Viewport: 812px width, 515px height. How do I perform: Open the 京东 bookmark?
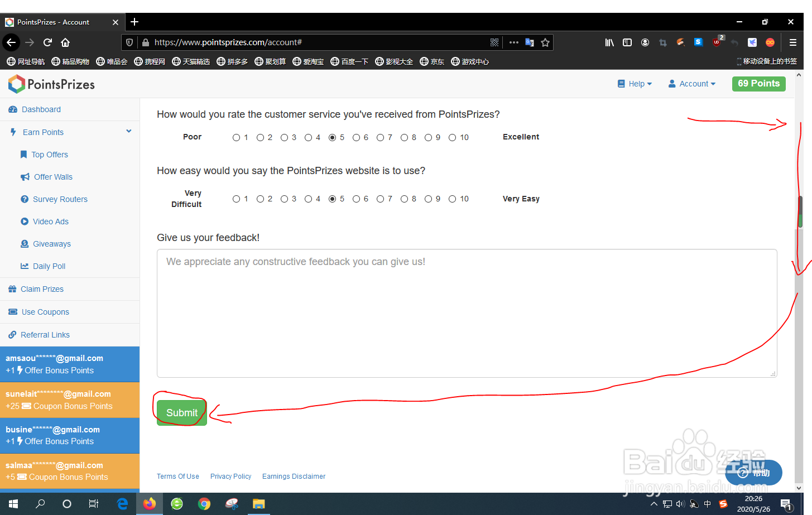tap(432, 61)
